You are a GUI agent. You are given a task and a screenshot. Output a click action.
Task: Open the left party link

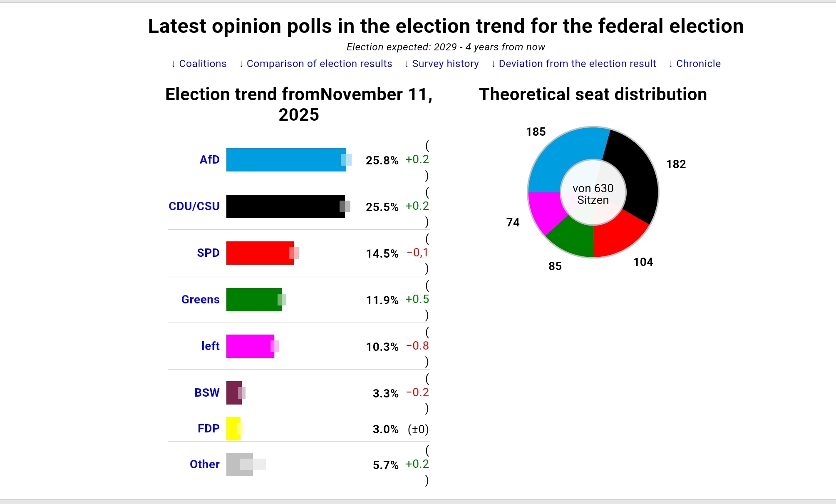point(210,346)
